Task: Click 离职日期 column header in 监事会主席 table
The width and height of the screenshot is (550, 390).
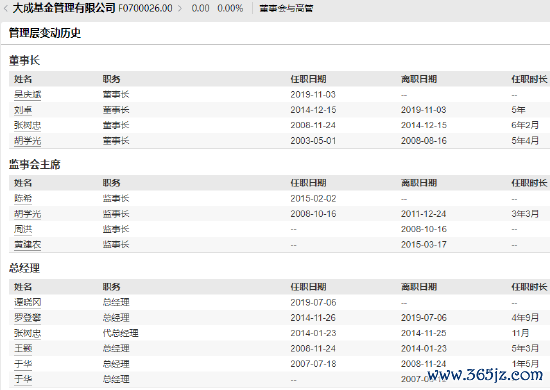Action: [419, 183]
